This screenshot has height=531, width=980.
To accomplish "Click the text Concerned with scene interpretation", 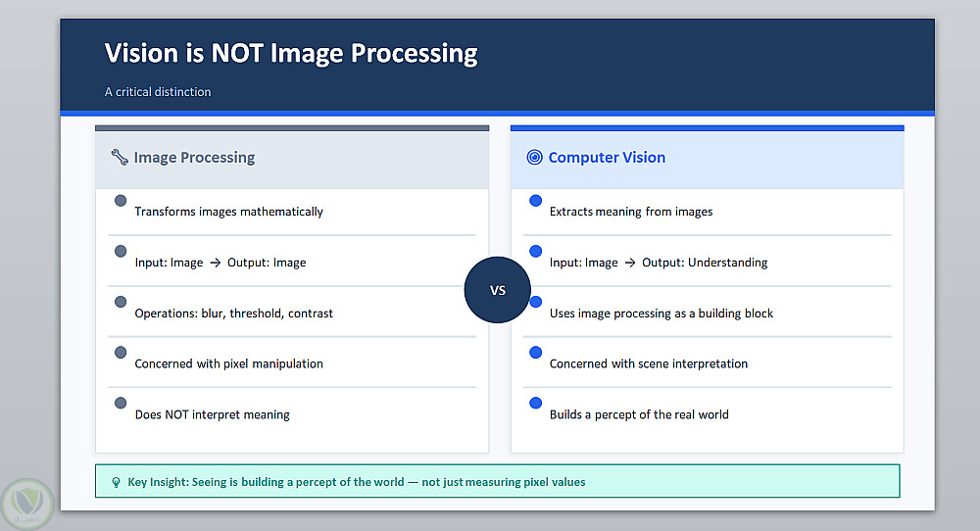I will pos(649,363).
